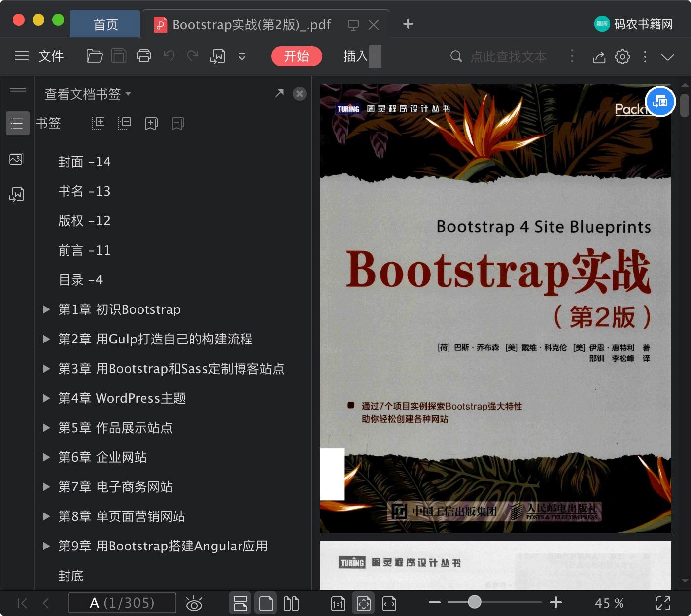Go to 书名 -13 bookmark
691x616 pixels.
(x=84, y=191)
